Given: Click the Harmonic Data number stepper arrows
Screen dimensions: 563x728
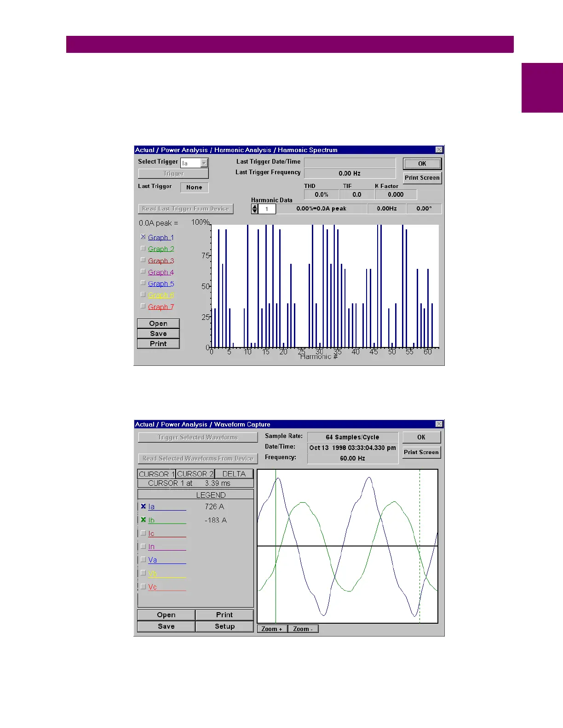Looking at the screenshot, I should (254, 209).
